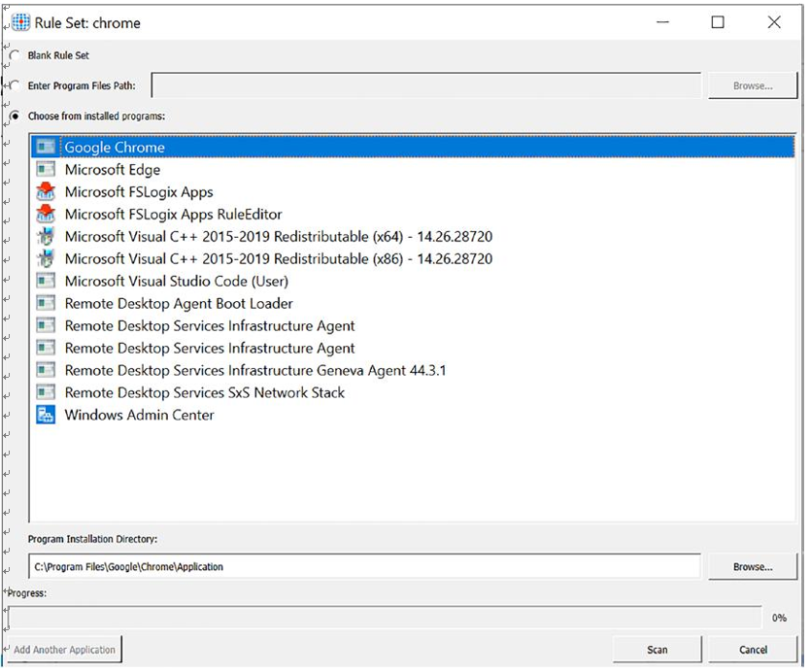The height and width of the screenshot is (672, 810).
Task: Click the Rule Set title bar app icon
Action: click(x=20, y=22)
